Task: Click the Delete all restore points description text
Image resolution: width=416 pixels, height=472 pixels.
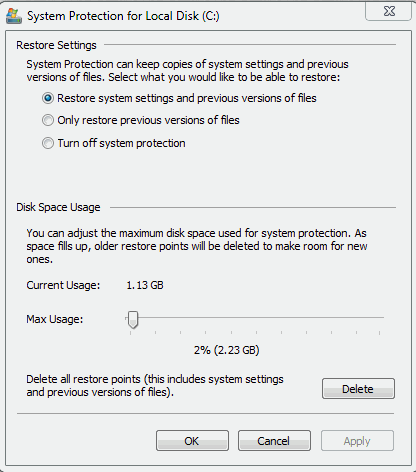Action: pos(155,386)
